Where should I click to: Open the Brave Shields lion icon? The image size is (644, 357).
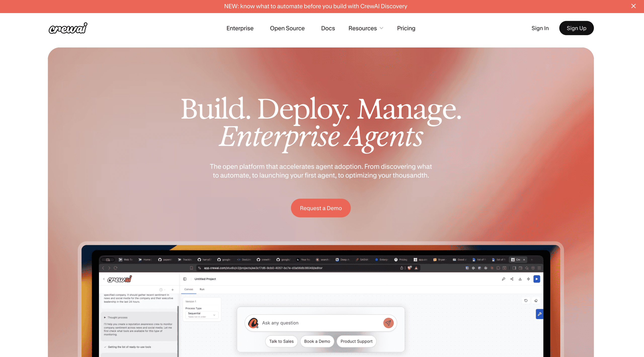[x=410, y=268]
